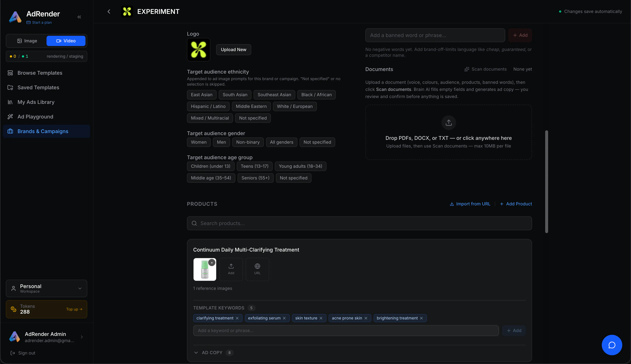Open My Ads Library
Screen dimensions: 631x364
47,102
